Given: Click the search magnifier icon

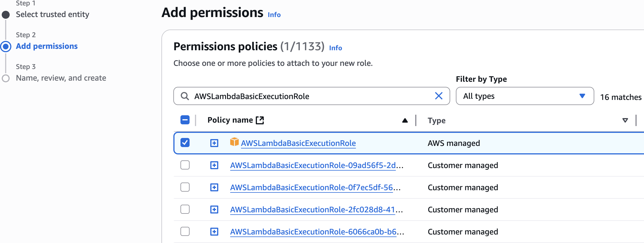Looking at the screenshot, I should [185, 96].
